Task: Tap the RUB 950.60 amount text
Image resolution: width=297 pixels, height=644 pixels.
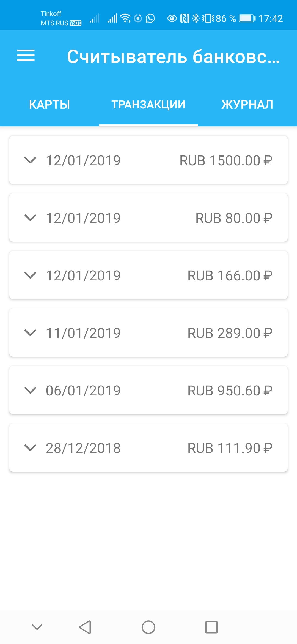Action: (x=230, y=391)
